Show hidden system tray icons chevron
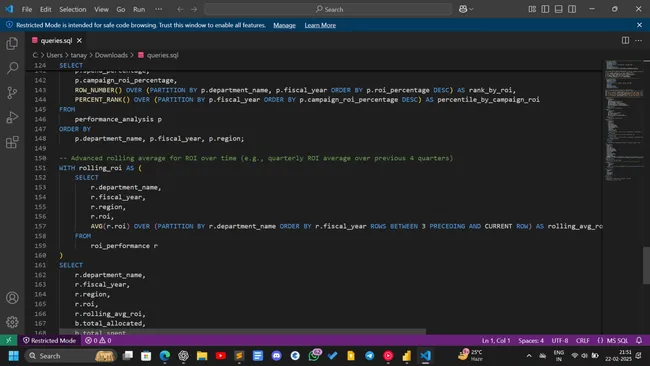Screen dimensions: 650x366 click(x=529, y=356)
